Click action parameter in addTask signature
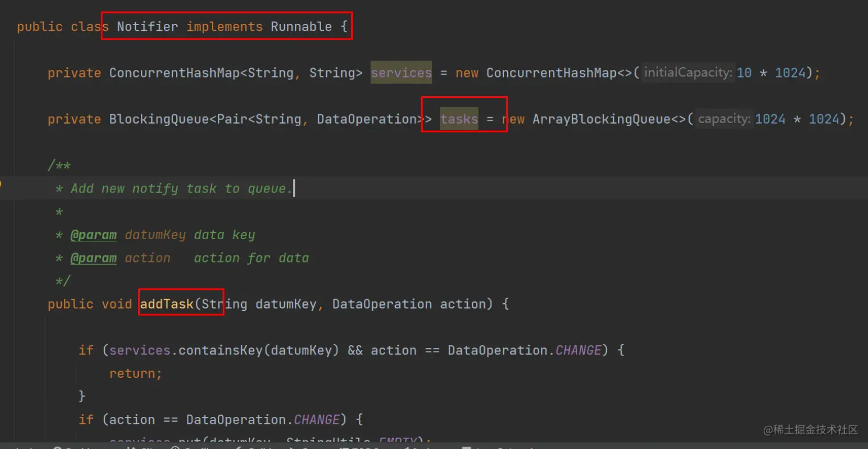This screenshot has width=868, height=449. (463, 304)
